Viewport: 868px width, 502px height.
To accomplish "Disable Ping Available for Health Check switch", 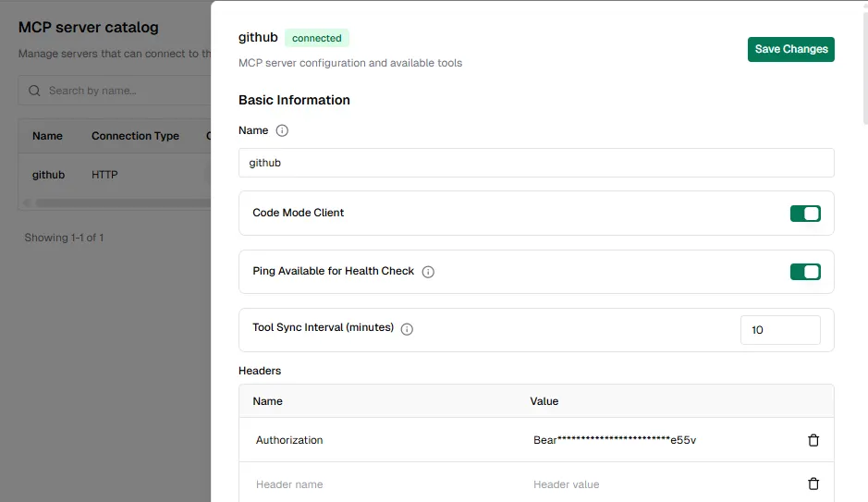I will (805, 272).
